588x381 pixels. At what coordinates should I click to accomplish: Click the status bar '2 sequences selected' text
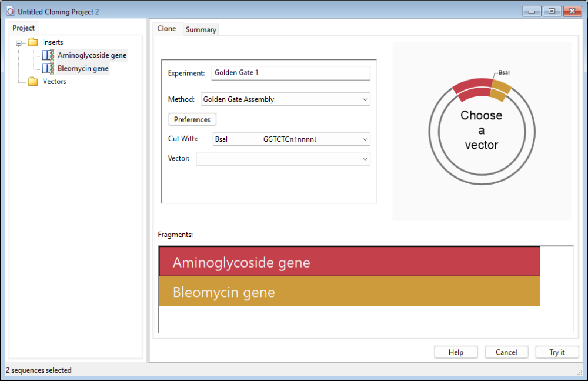[x=39, y=370]
